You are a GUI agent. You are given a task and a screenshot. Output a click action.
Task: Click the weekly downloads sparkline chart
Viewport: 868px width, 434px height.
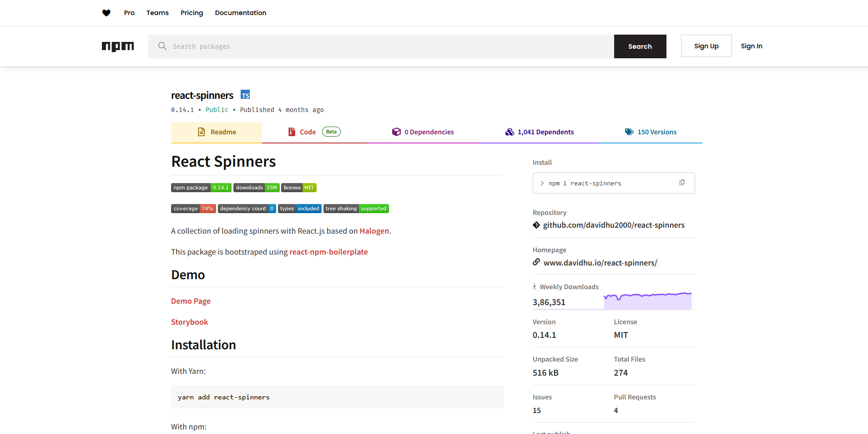[x=648, y=301]
